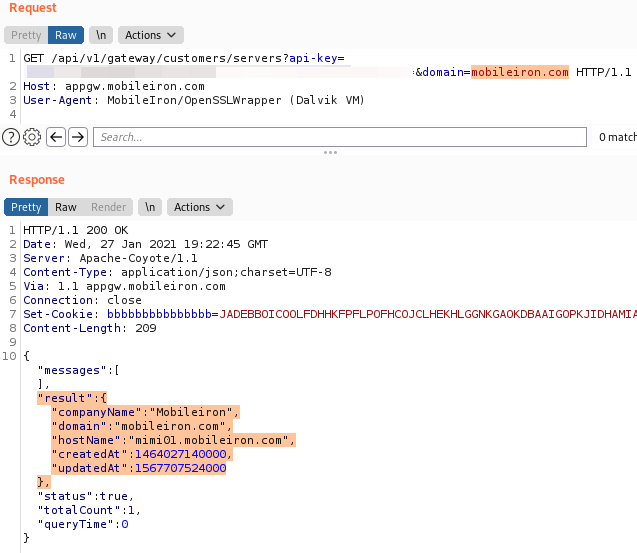Go to next search match arrow
This screenshot has height=553, width=637.
[x=78, y=137]
